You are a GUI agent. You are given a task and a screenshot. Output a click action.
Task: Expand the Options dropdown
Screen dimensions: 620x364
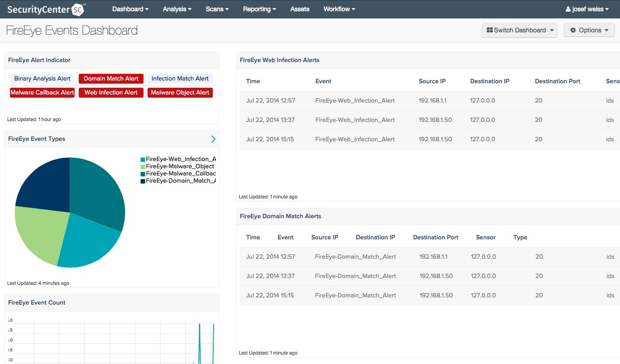click(589, 30)
